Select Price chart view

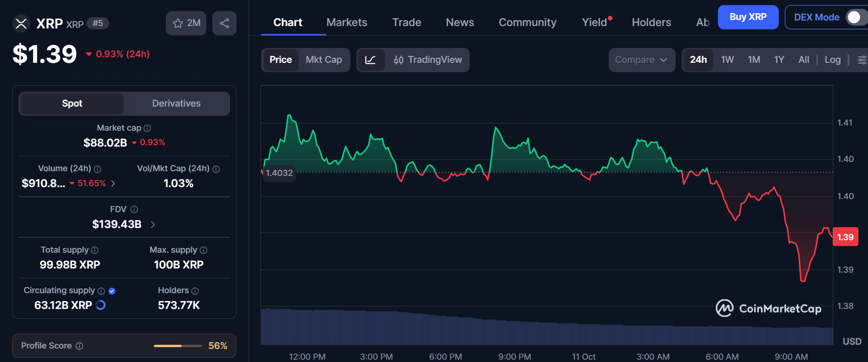pos(281,60)
